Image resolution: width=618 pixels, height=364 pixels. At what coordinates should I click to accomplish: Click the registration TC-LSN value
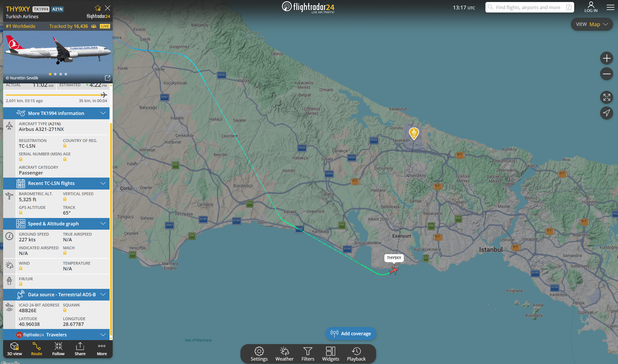coord(27,146)
